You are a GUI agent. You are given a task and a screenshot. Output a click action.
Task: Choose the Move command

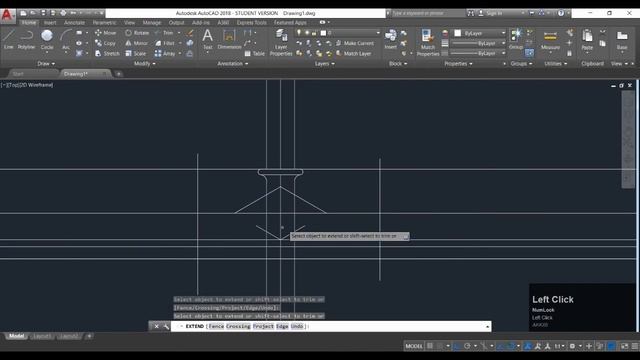tap(105, 33)
